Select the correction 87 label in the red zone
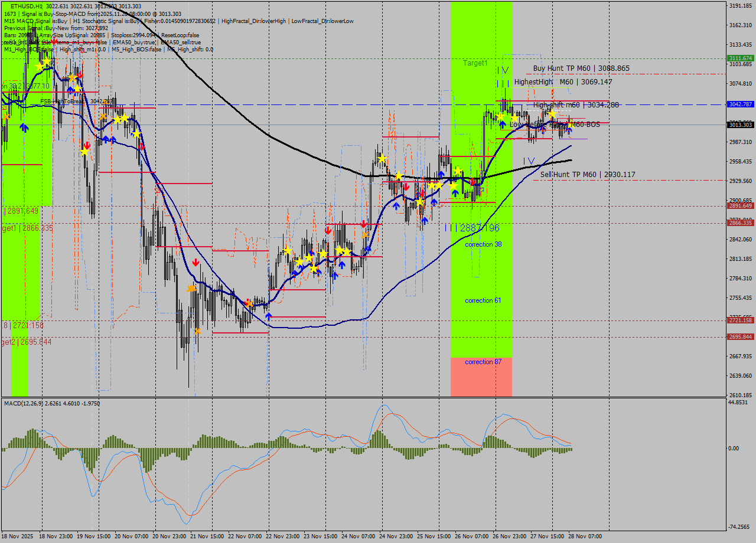The width and height of the screenshot is (756, 543). tap(483, 361)
